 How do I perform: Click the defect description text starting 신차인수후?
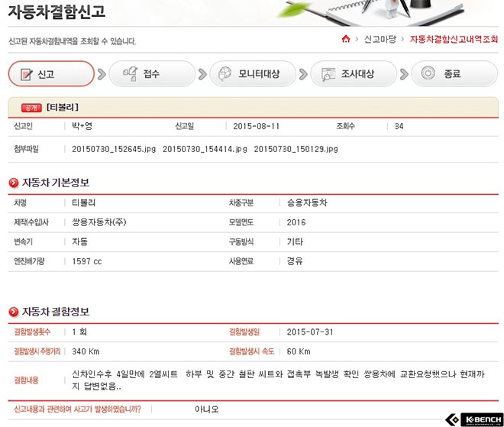[x=279, y=380]
